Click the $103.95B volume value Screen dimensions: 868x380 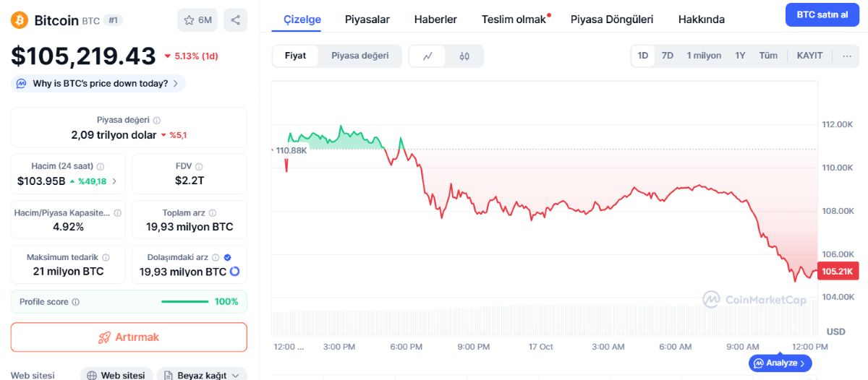41,181
